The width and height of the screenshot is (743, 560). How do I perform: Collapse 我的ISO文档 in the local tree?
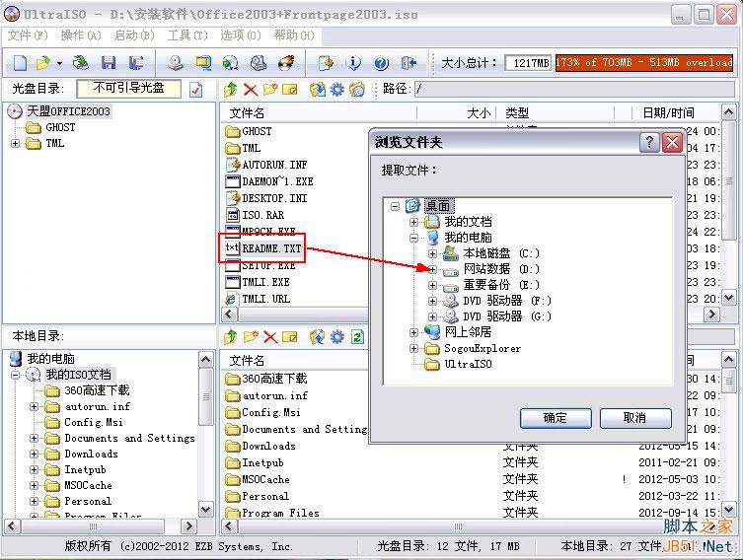pyautogui.click(x=15, y=375)
